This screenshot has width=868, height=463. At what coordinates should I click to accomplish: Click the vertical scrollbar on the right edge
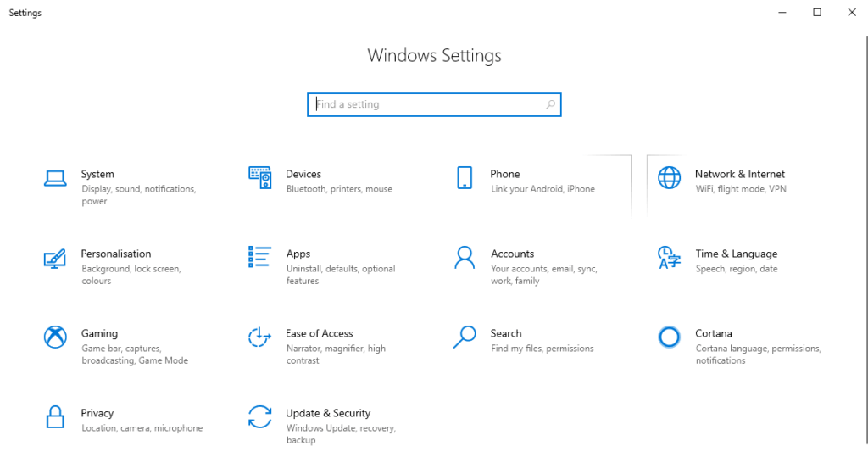pyautogui.click(x=865, y=240)
